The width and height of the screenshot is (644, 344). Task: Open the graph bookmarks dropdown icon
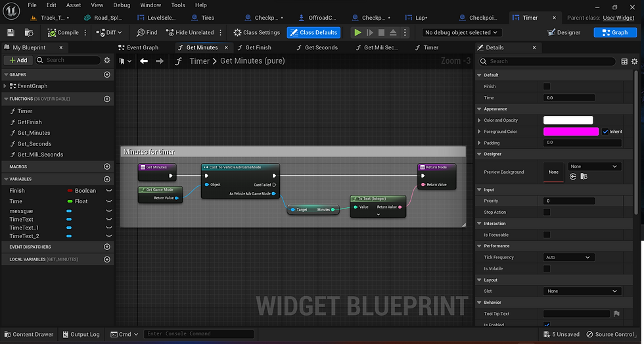126,61
